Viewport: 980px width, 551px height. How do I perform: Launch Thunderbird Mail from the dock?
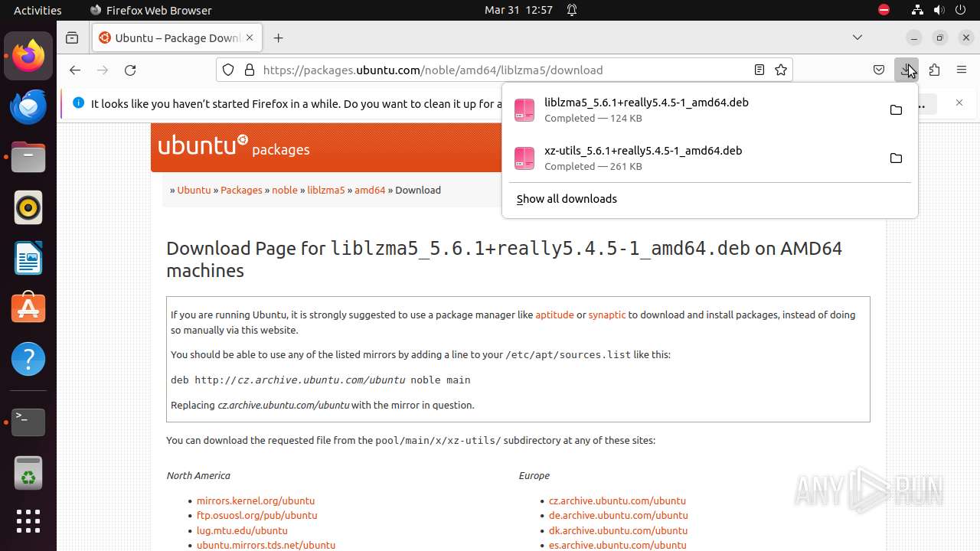click(x=28, y=107)
